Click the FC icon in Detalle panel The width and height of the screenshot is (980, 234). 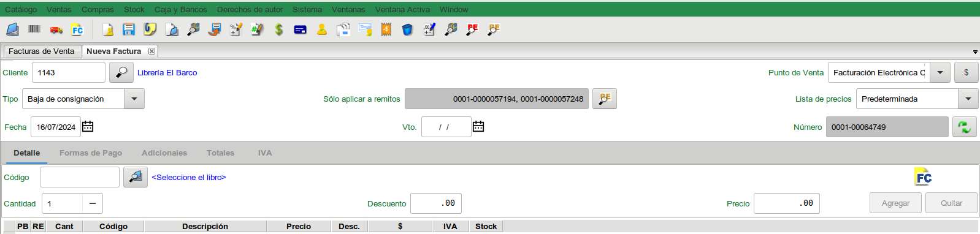pos(923,177)
